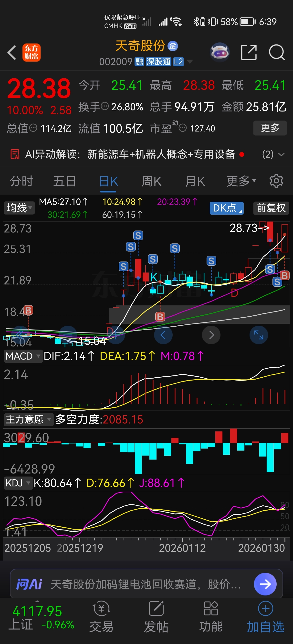Image resolution: width=293 pixels, height=644 pixels.
Task: Open the search magnifier icon
Action: pyautogui.click(x=277, y=52)
